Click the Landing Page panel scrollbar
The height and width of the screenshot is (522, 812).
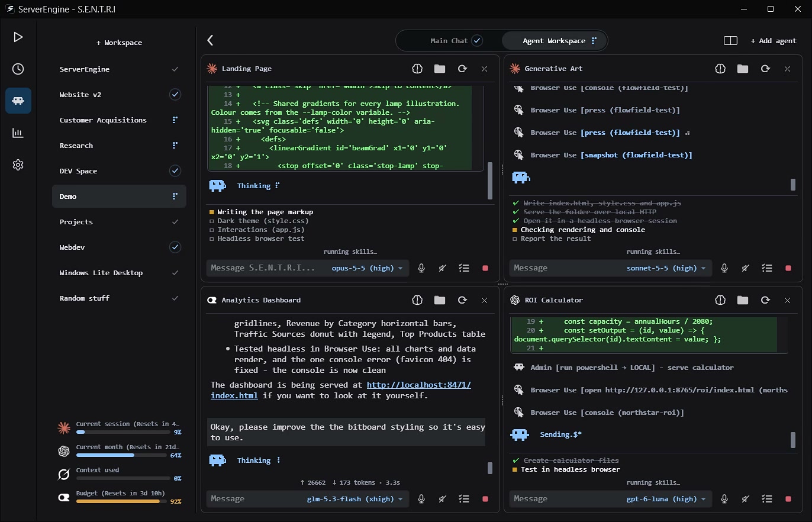coord(490,181)
